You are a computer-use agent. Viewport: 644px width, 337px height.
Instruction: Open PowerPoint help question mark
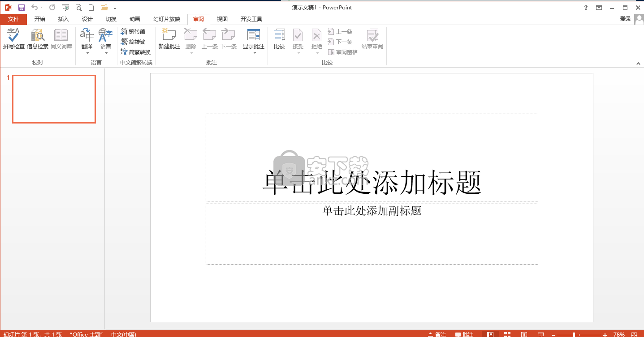click(586, 8)
